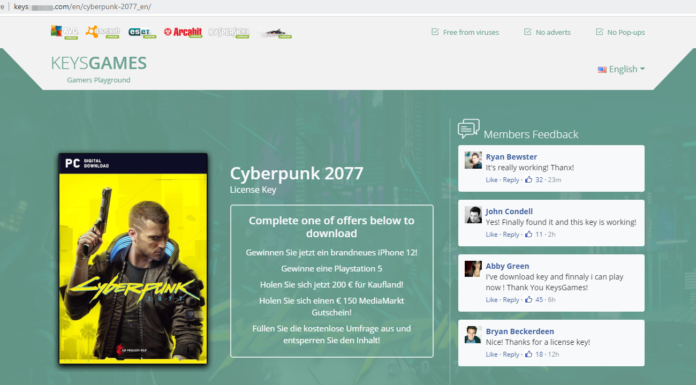Screen dimensions: 696x385
Task: Click the Members Feedback heading
Action: 531,135
